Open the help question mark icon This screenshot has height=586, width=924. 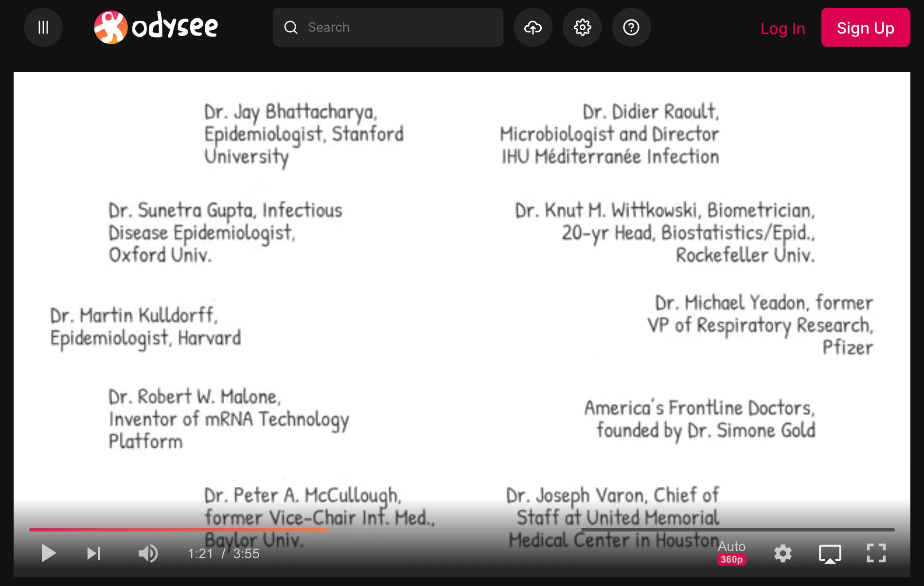631,27
